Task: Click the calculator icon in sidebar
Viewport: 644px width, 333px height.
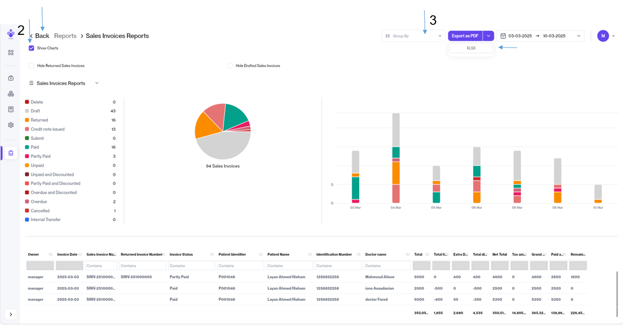Action: 11,109
